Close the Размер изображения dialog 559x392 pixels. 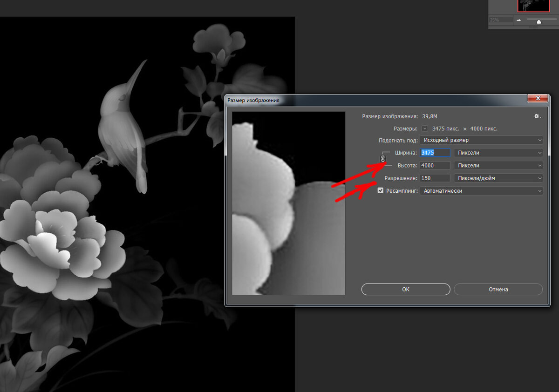(x=537, y=98)
